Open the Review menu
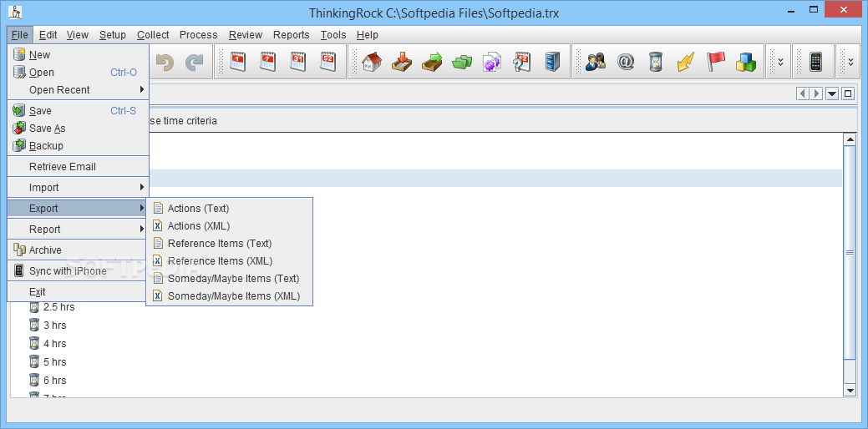868x429 pixels. click(x=246, y=35)
